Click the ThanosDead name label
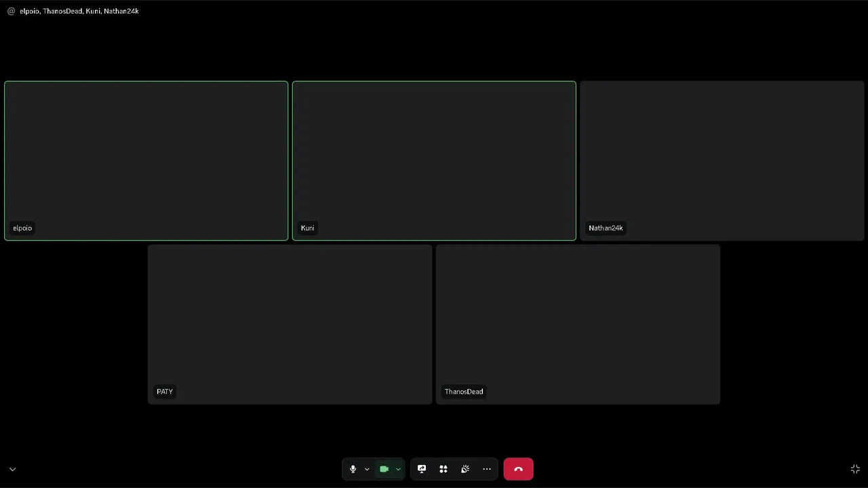Viewport: 868px width, 488px height. 464,391
